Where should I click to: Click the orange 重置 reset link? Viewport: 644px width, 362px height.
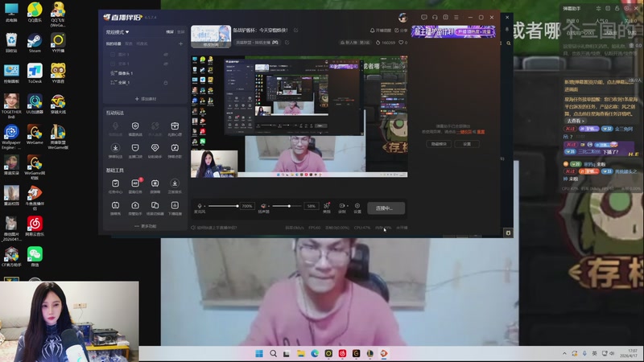click(x=481, y=132)
